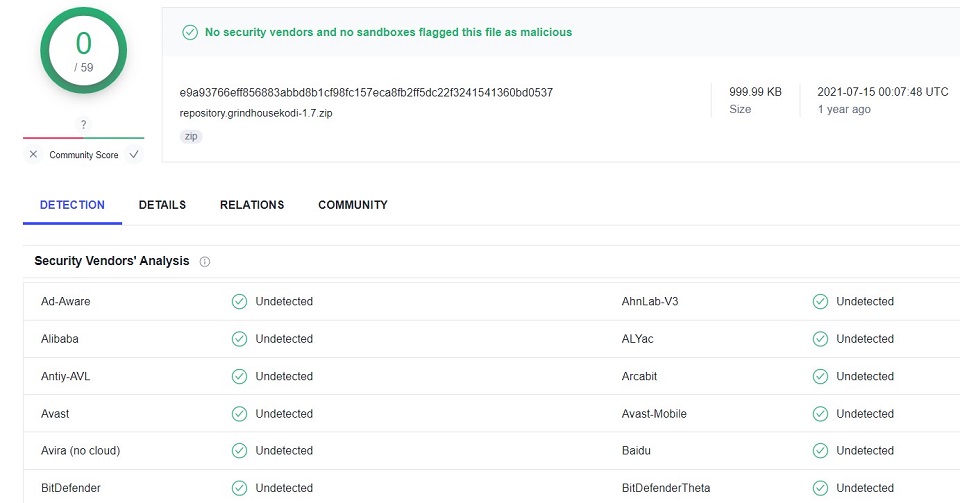Click the 2021-07-15 00:07:48 UTC timestamp
This screenshot has width=960, height=503.
coord(883,92)
